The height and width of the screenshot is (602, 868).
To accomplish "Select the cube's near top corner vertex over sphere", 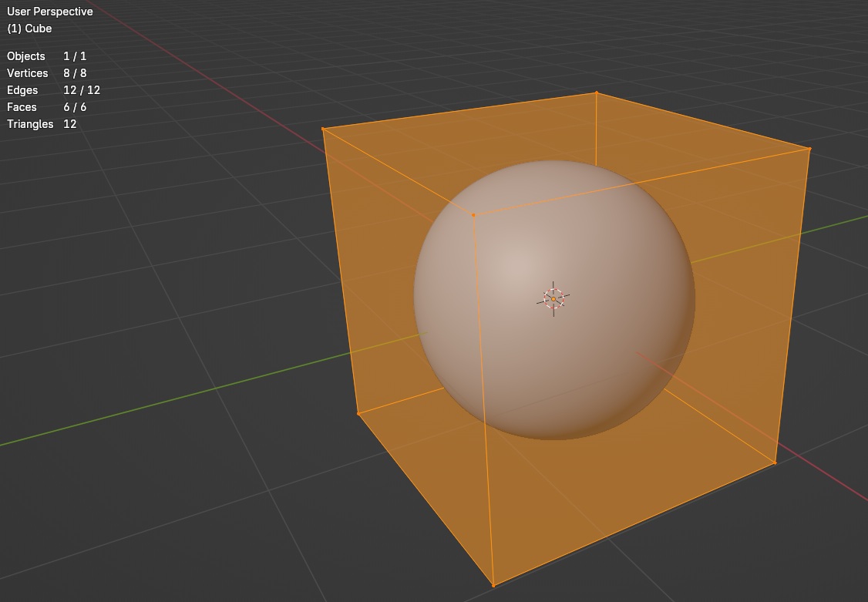I will [473, 215].
